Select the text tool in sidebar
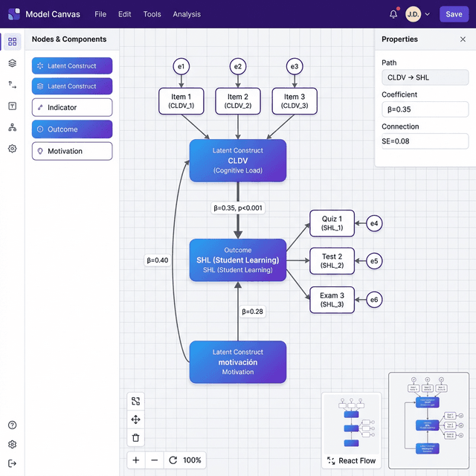476x476 pixels. [x=12, y=106]
